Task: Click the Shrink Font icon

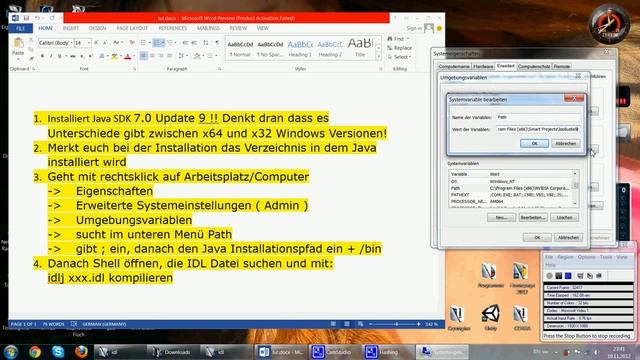Action: pyautogui.click(x=104, y=42)
